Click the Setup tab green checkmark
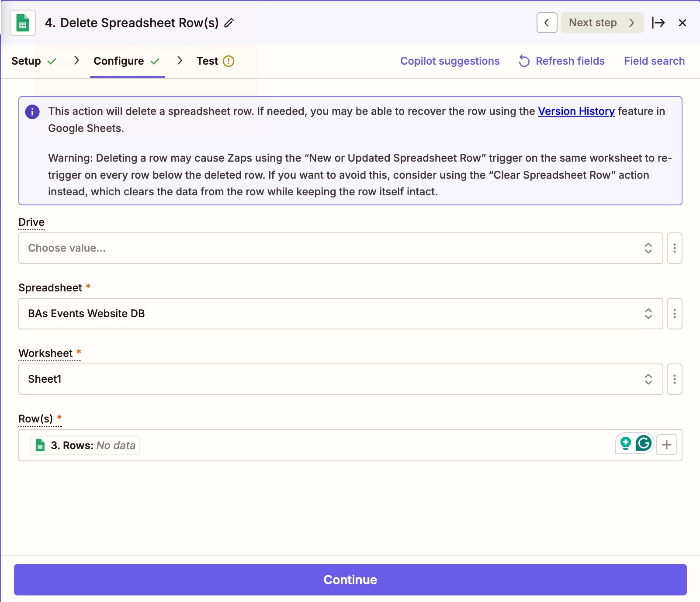Screen dimensions: 700x602 pos(52,61)
